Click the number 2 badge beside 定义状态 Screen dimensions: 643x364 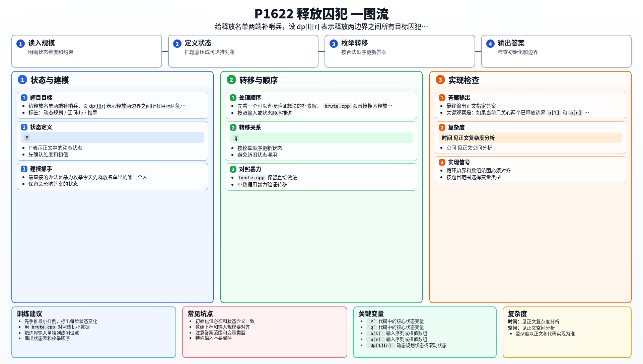pyautogui.click(x=177, y=44)
